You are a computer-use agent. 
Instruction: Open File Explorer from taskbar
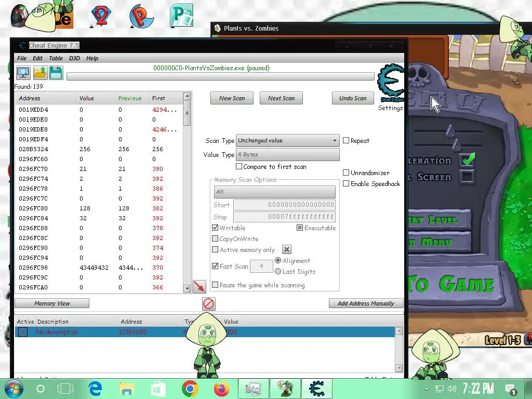127,389
